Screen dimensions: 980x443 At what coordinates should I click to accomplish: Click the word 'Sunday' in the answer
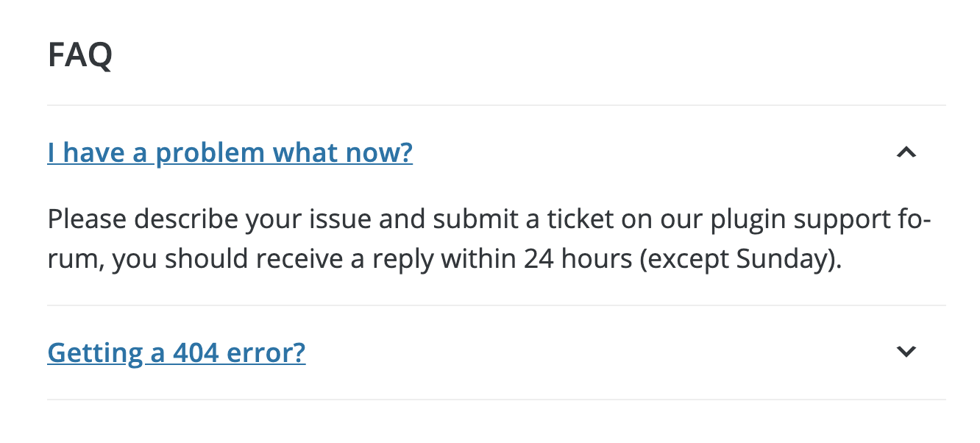784,260
